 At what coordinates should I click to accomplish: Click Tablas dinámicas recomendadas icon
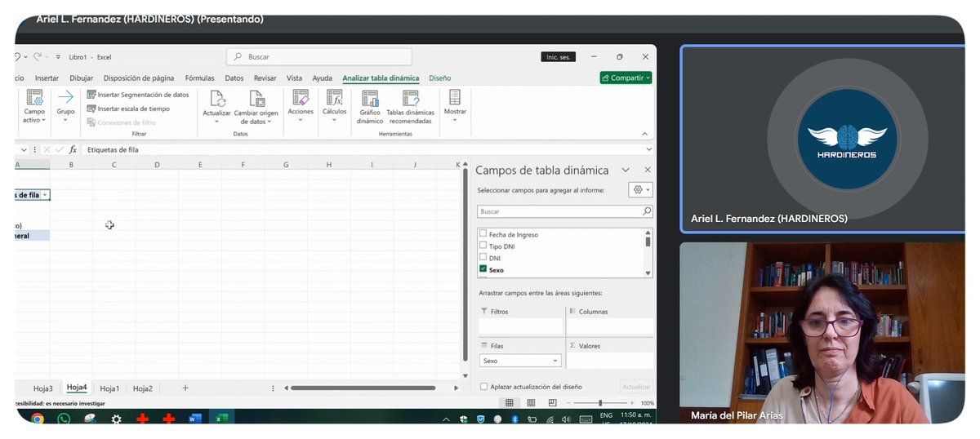tap(410, 98)
